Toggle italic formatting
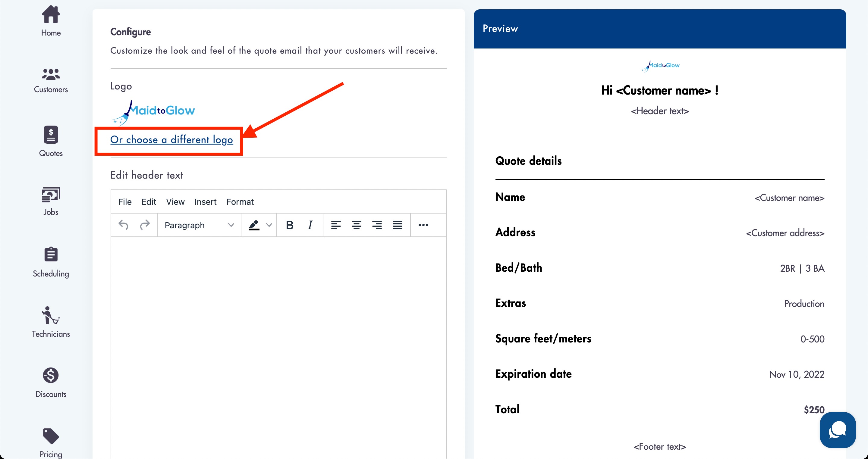 (310, 225)
